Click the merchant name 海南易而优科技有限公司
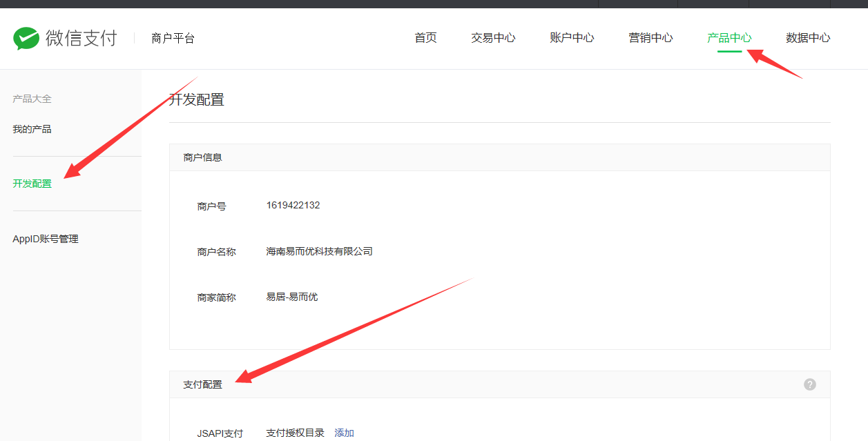 (319, 251)
